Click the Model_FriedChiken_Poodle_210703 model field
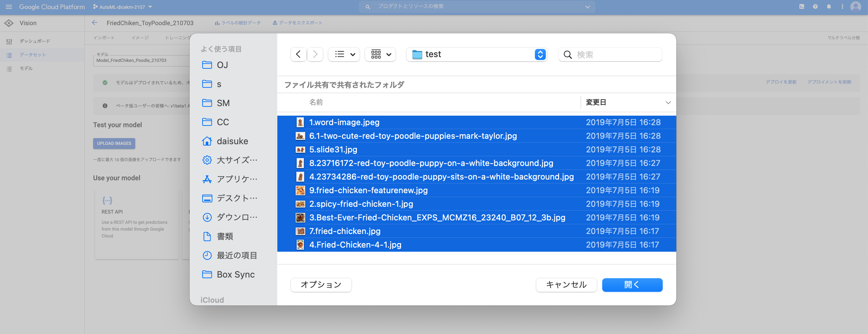Screen dimensions: 868x334 tap(141, 60)
